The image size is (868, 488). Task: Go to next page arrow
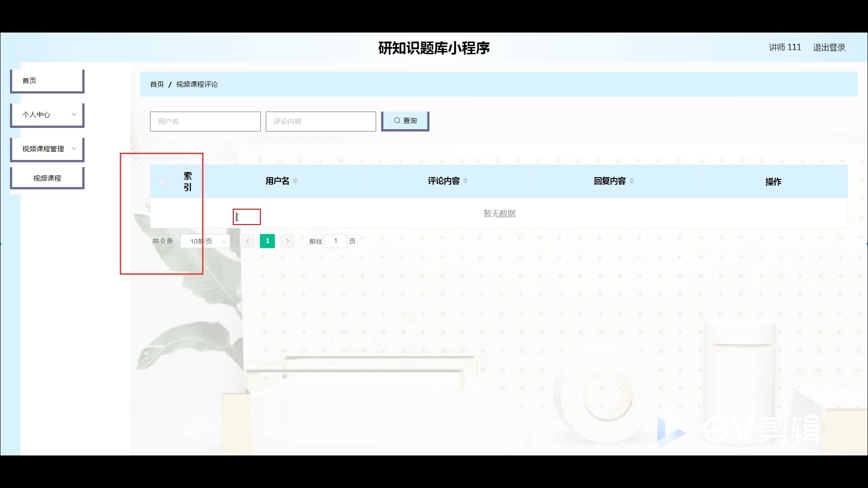[x=287, y=241]
